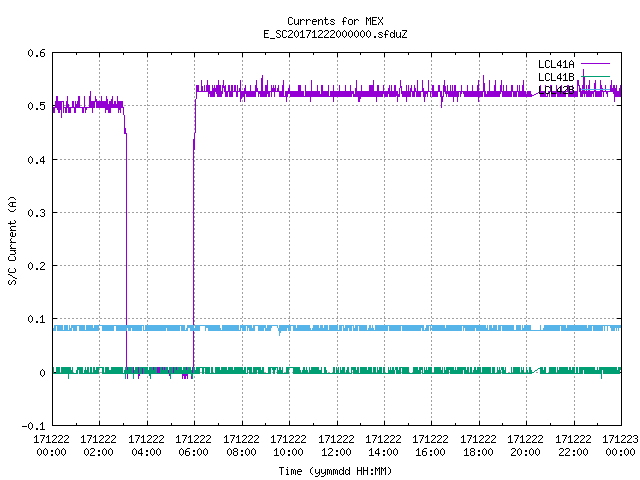640x480 pixels.
Task: Click the y-axis tick value 0.5
Action: pos(36,106)
